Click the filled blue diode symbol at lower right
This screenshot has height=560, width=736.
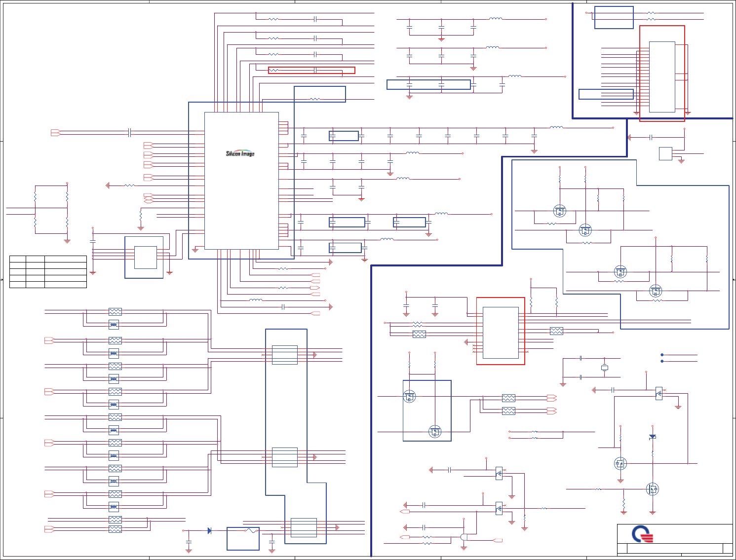[653, 437]
